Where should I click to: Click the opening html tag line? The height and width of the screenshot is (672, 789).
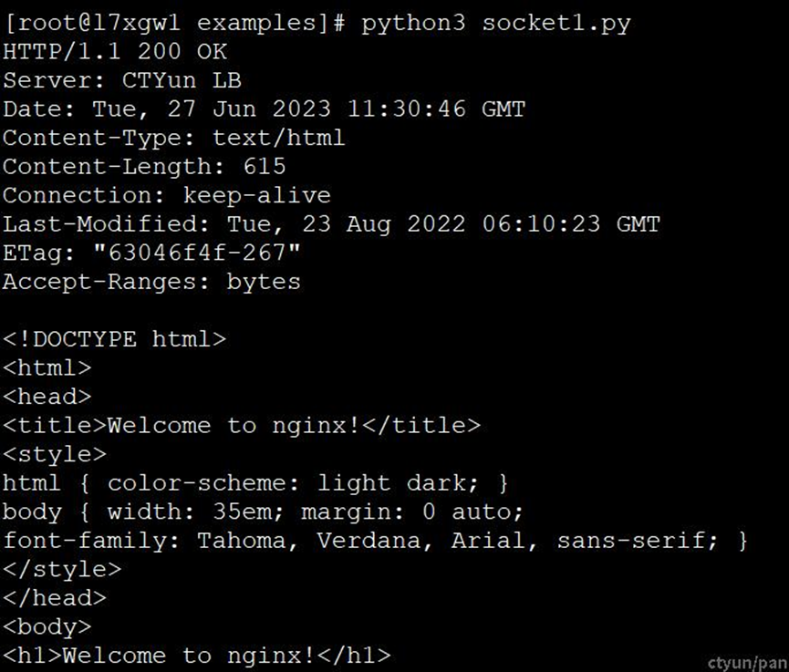pos(47,367)
